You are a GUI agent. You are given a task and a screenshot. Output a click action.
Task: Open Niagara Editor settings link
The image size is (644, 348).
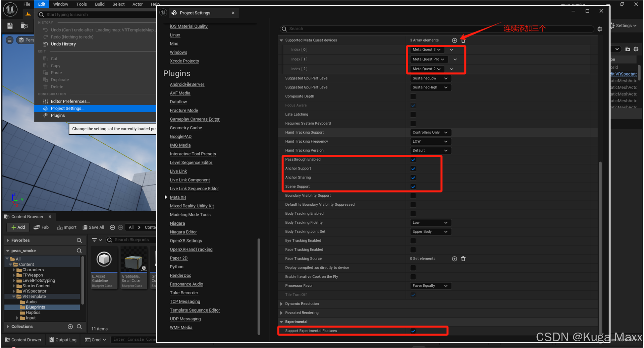pyautogui.click(x=183, y=232)
